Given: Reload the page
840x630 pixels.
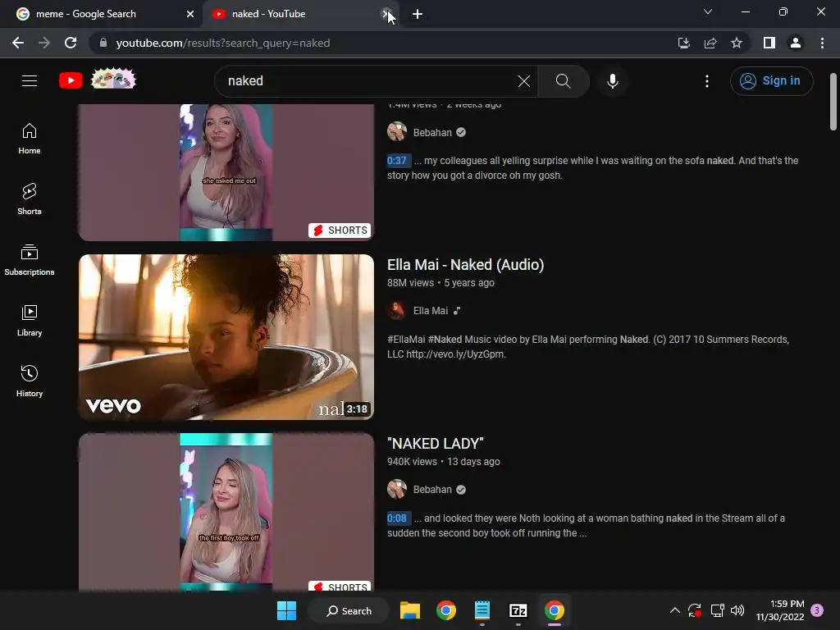Looking at the screenshot, I should 71,43.
